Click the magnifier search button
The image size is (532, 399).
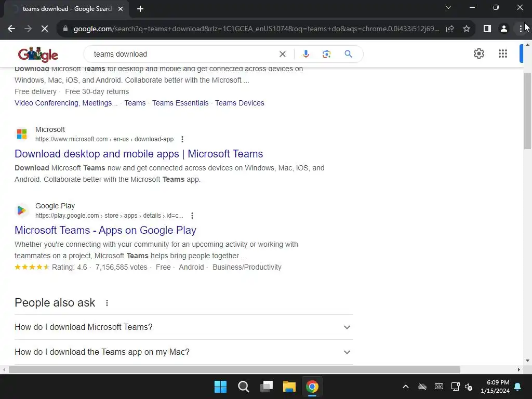tap(349, 54)
